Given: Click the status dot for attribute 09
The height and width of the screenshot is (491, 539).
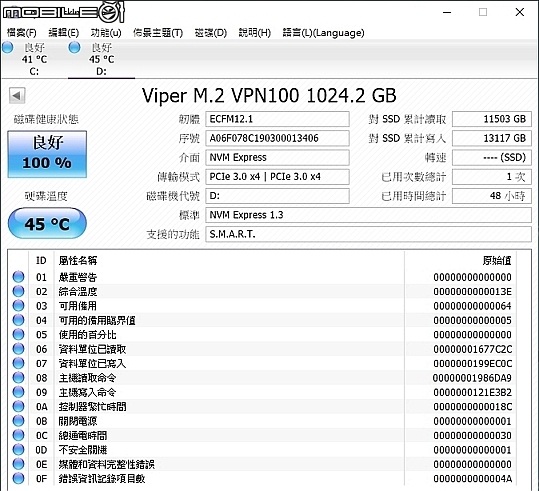Looking at the screenshot, I should point(18,392).
